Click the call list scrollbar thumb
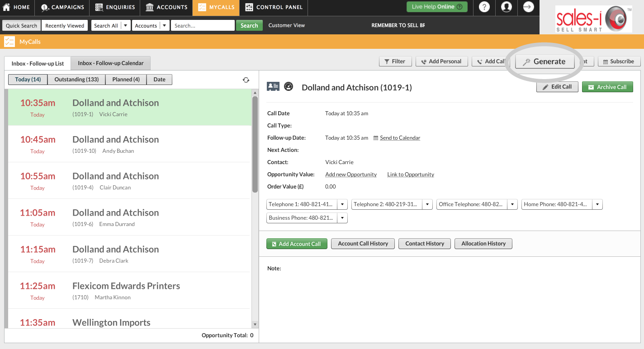This screenshot has width=644, height=349. coord(255,145)
